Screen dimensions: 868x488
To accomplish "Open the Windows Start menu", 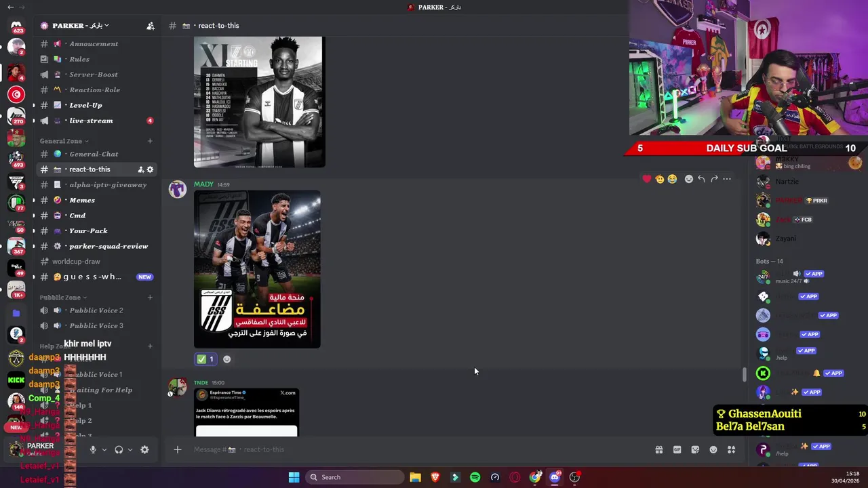I will click(294, 477).
